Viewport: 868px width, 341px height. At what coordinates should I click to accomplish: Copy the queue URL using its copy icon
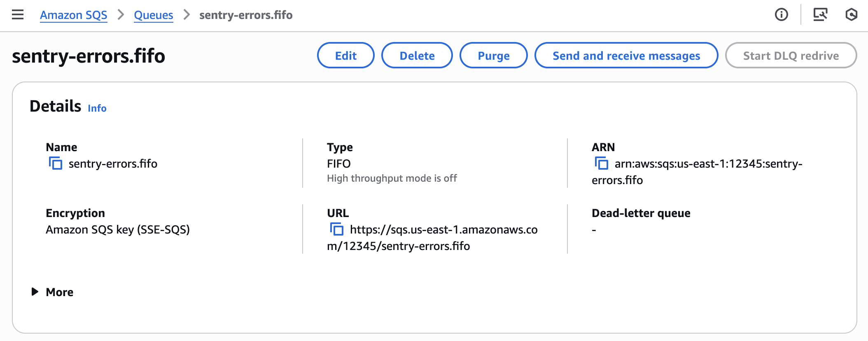pyautogui.click(x=336, y=229)
